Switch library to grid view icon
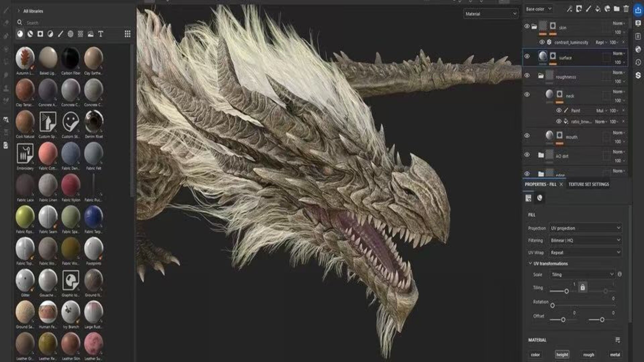The width and height of the screenshot is (644, 362). click(x=127, y=34)
